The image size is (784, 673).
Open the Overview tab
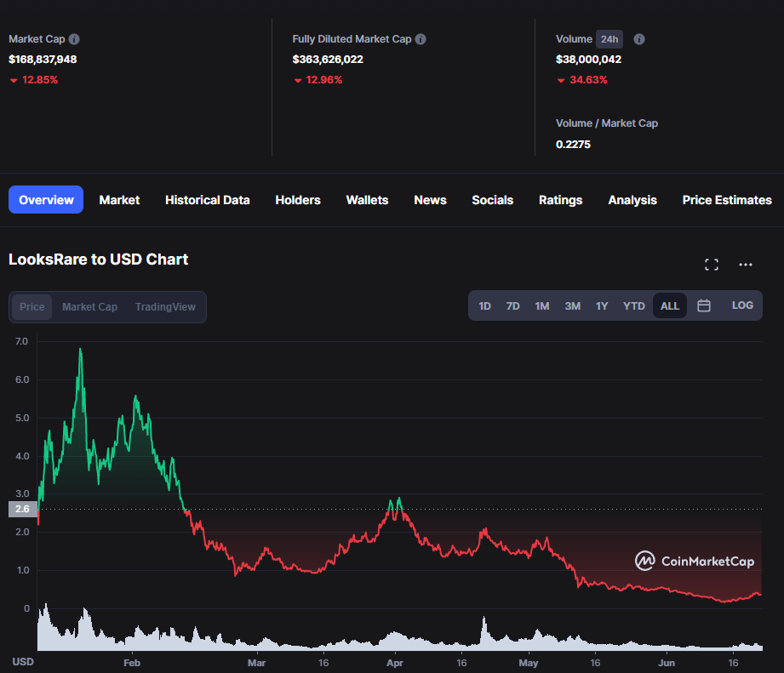point(46,200)
